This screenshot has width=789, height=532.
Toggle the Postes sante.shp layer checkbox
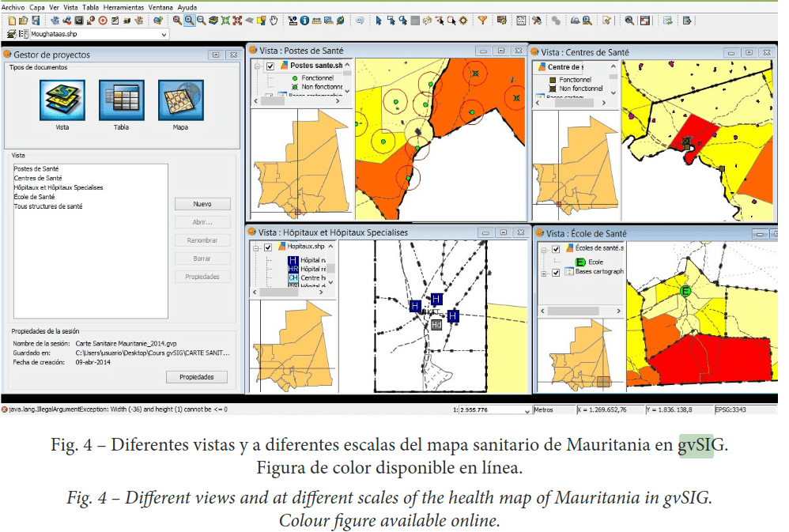click(270, 66)
